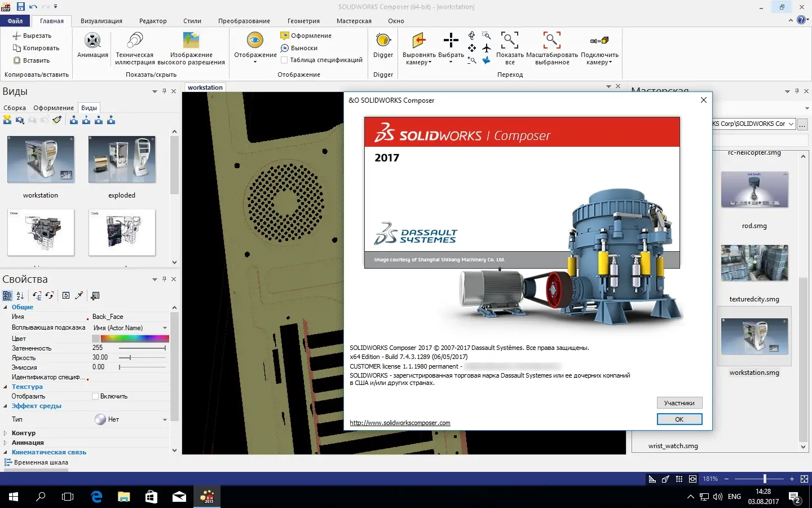Open the solidworkscomposer.com link

(400, 423)
